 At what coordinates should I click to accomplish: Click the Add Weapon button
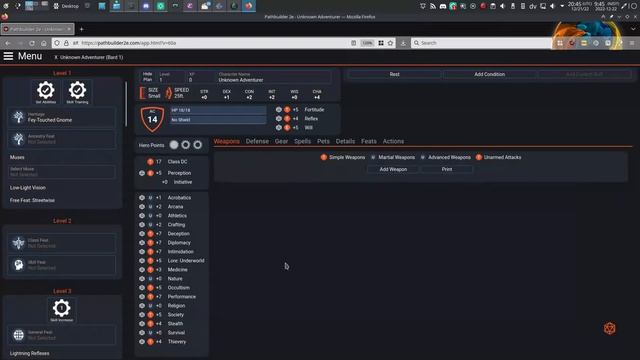[393, 169]
